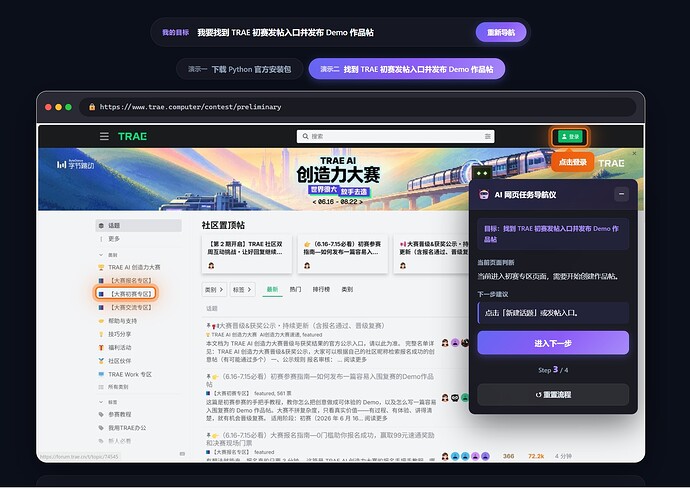Close the contest banner with its X

tap(634, 153)
